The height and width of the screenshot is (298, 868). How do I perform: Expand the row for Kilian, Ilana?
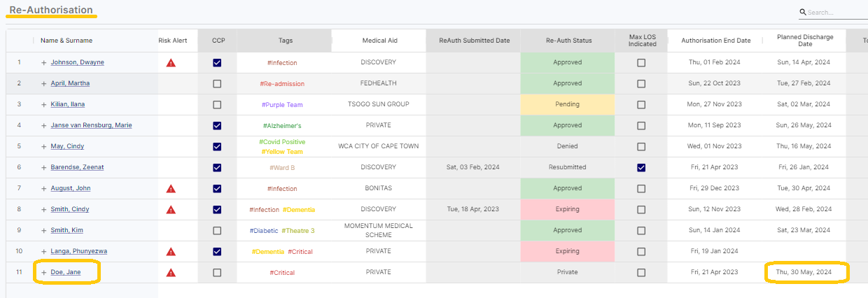pos(44,105)
